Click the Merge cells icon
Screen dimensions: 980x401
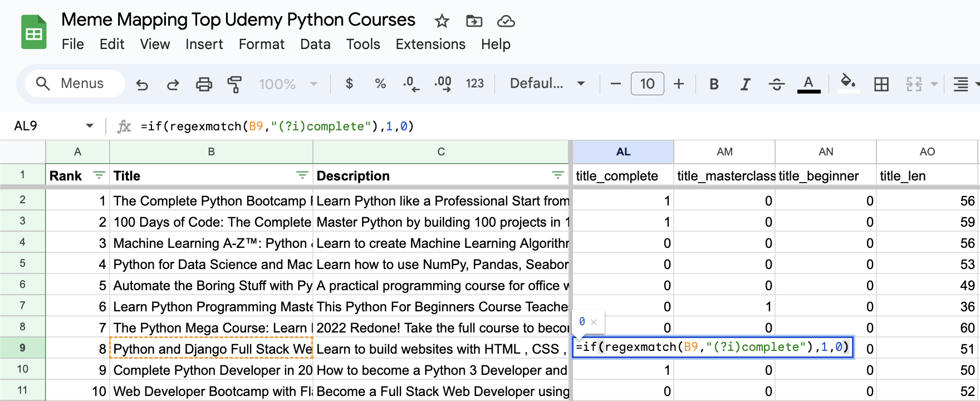tap(914, 84)
